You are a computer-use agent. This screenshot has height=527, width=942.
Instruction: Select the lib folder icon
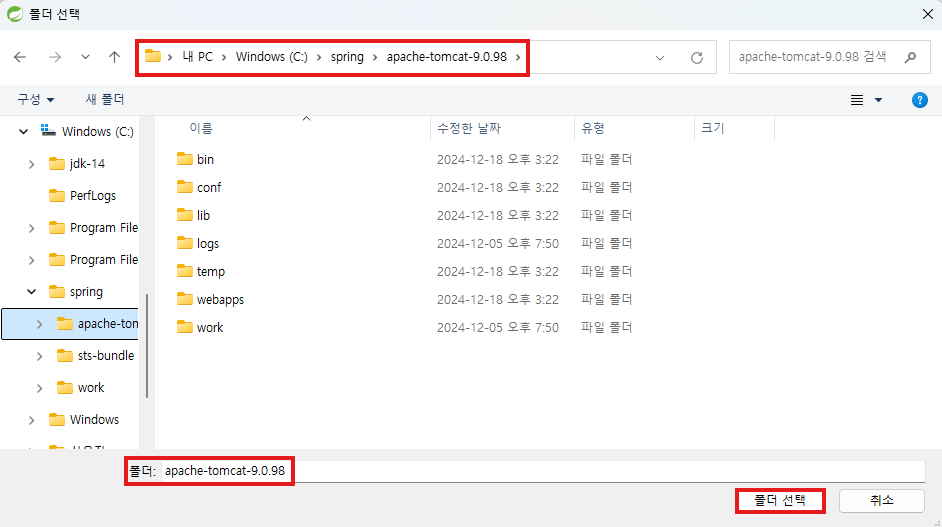(185, 215)
